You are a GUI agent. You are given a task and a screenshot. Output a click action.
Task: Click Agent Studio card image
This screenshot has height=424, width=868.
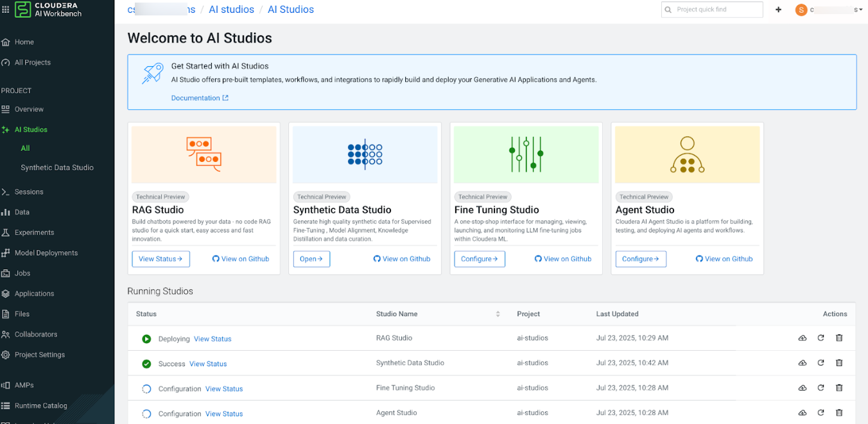(688, 155)
